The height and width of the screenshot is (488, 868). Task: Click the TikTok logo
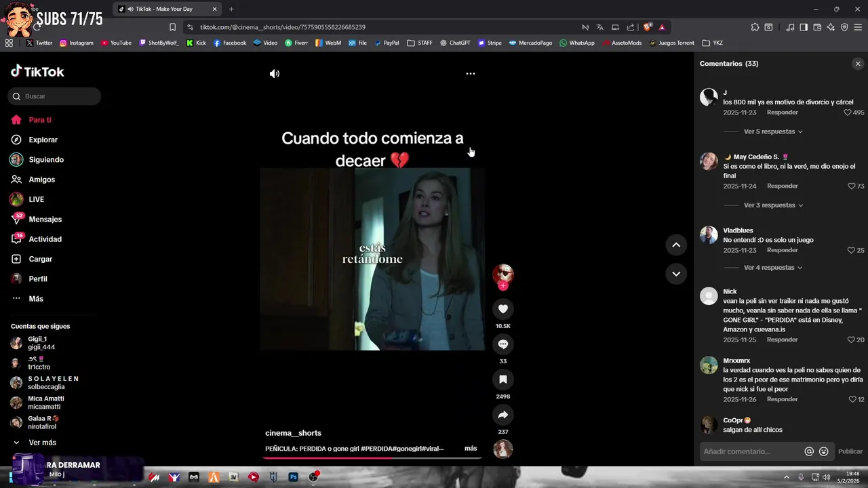point(37,72)
